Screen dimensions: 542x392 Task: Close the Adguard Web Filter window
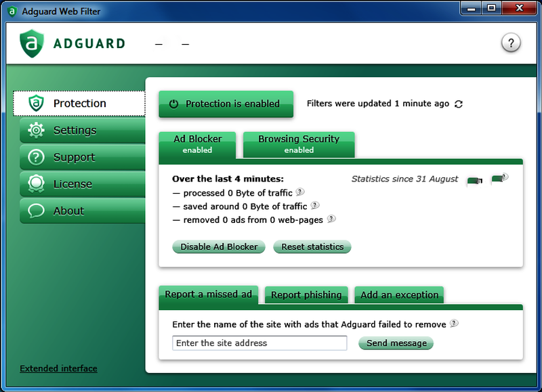tap(519, 8)
